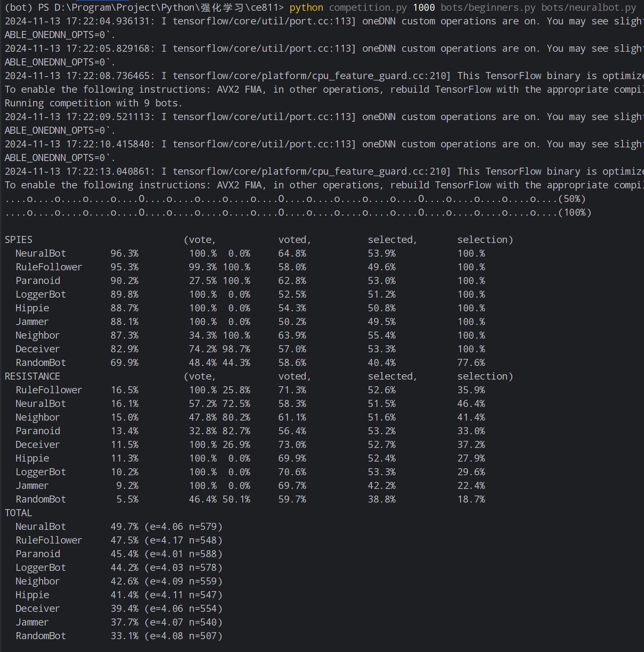The width and height of the screenshot is (644, 652).
Task: Click Neighbor total '42.6% (e=4.09 n=559)'
Action: (x=166, y=581)
